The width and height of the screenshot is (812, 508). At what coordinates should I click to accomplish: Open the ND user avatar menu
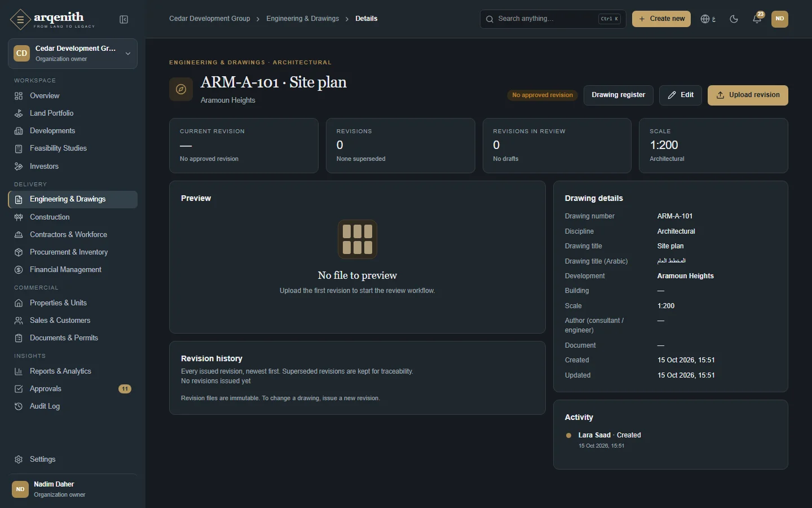click(780, 19)
